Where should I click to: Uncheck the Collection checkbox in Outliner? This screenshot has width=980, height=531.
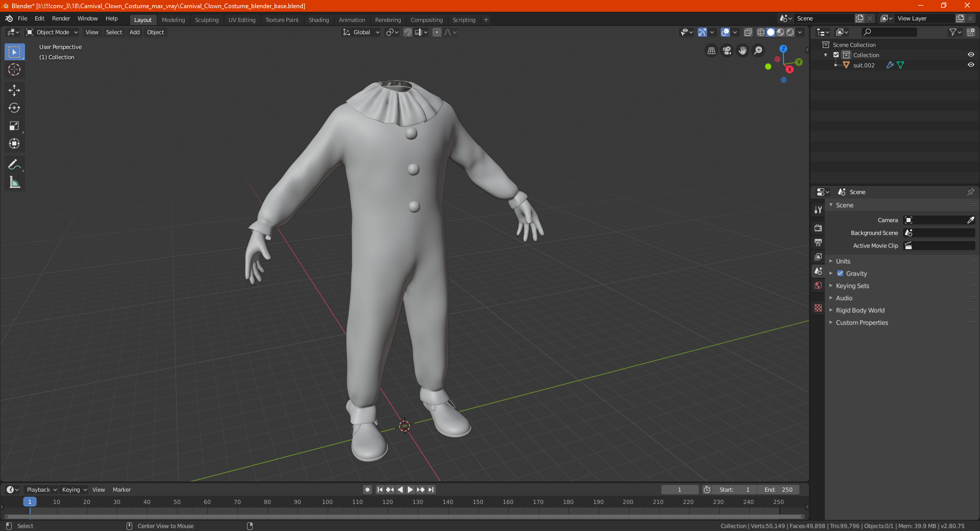(x=836, y=55)
